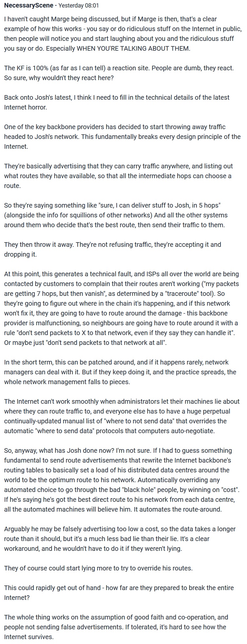Click the paragraph starting "The Internet can't work smoothly"
The height and width of the screenshot is (644, 247).
tap(122, 416)
